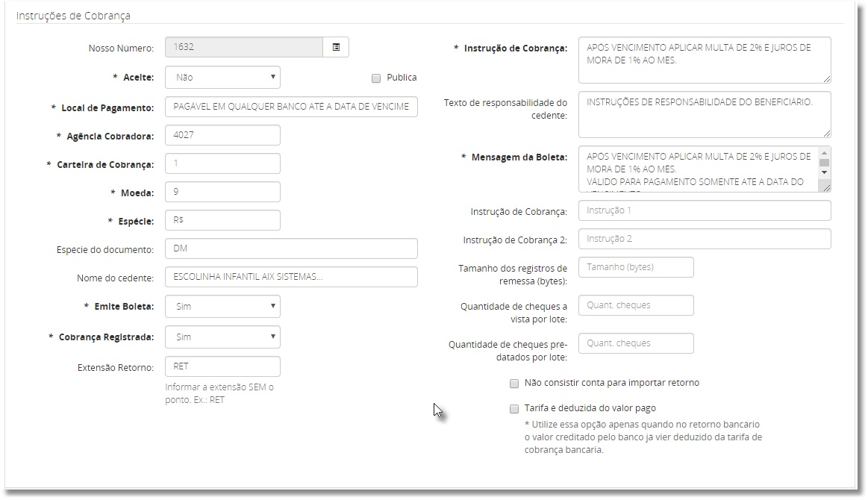Focus the Agência Cobradora field
This screenshot has height=500, width=868.
pos(222,135)
